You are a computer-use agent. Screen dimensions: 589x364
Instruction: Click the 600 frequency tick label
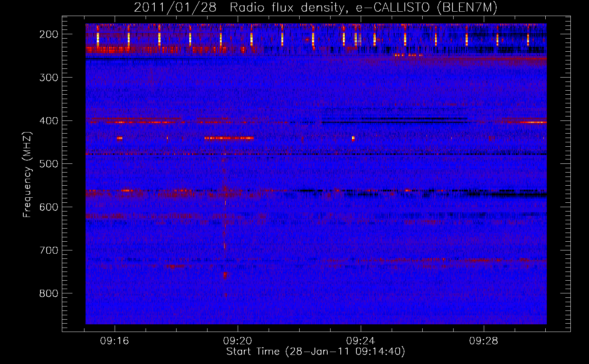click(48, 207)
